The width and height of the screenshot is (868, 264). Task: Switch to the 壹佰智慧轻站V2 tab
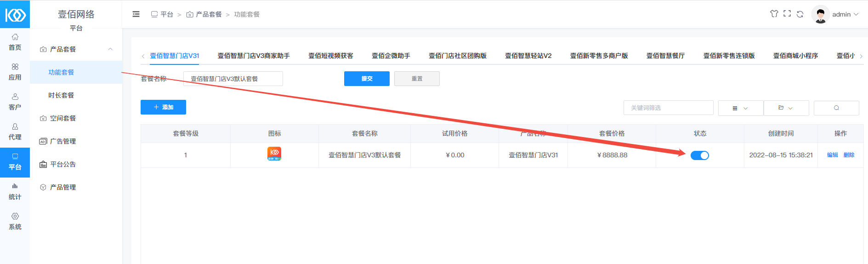click(x=528, y=56)
